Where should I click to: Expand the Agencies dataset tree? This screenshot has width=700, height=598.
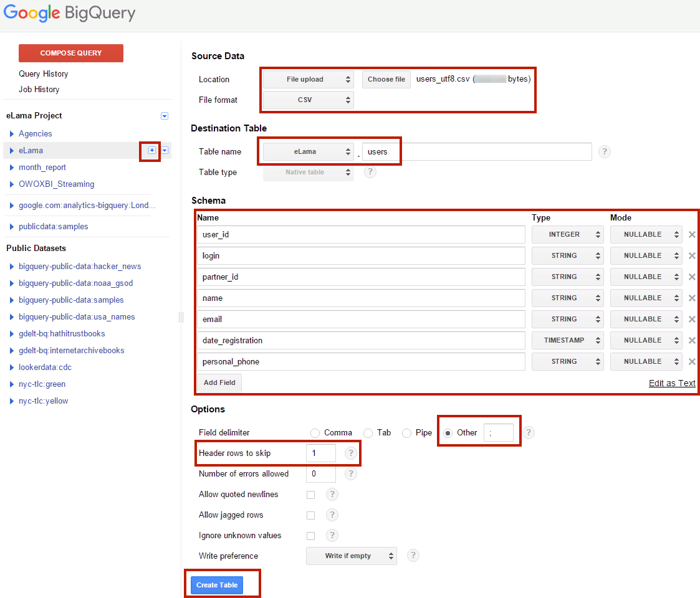(x=12, y=134)
